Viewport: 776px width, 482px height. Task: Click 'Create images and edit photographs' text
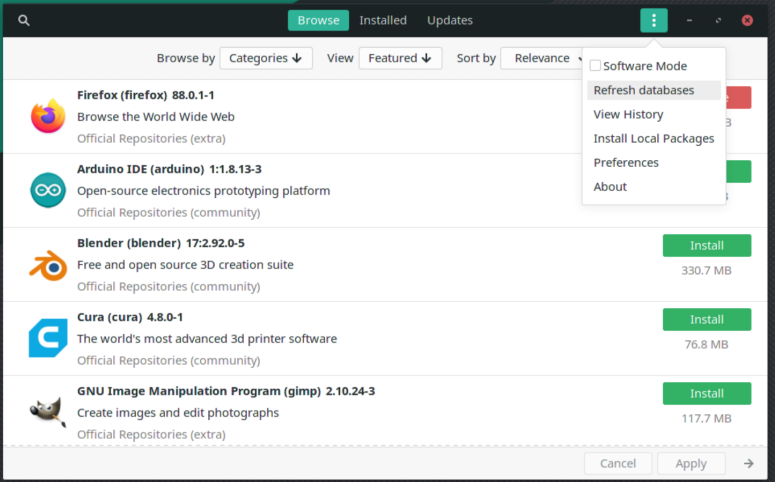[x=178, y=413]
